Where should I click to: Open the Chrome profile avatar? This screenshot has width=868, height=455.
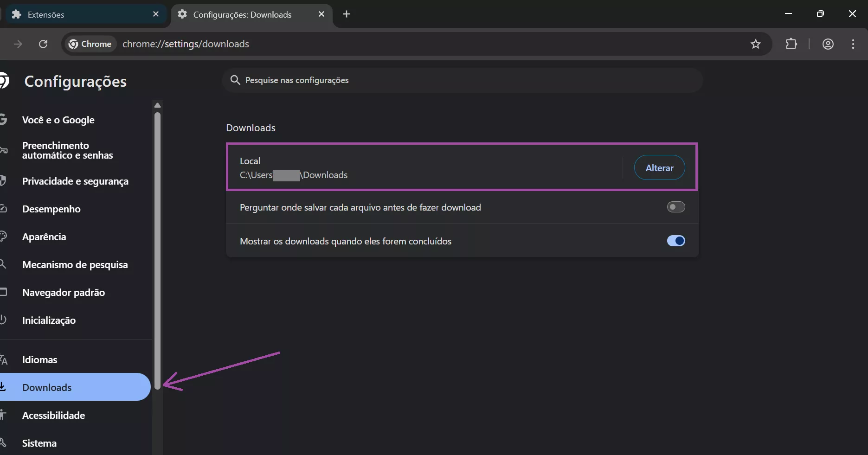coord(828,44)
